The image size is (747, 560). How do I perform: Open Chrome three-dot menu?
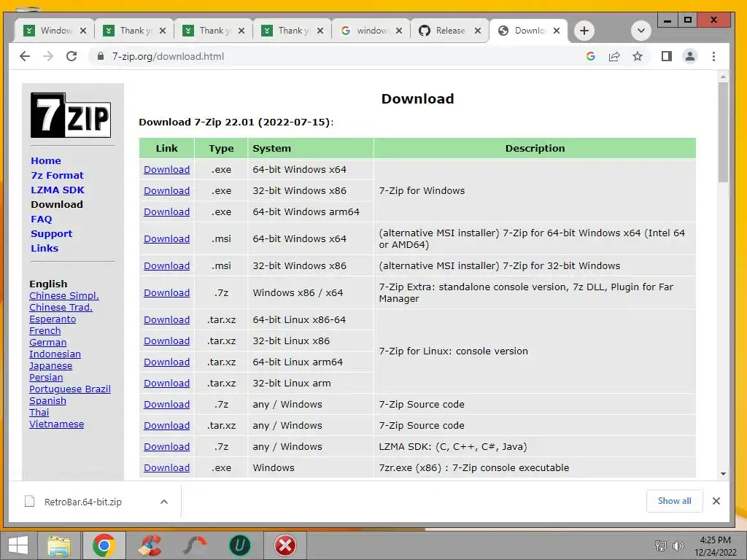point(713,56)
